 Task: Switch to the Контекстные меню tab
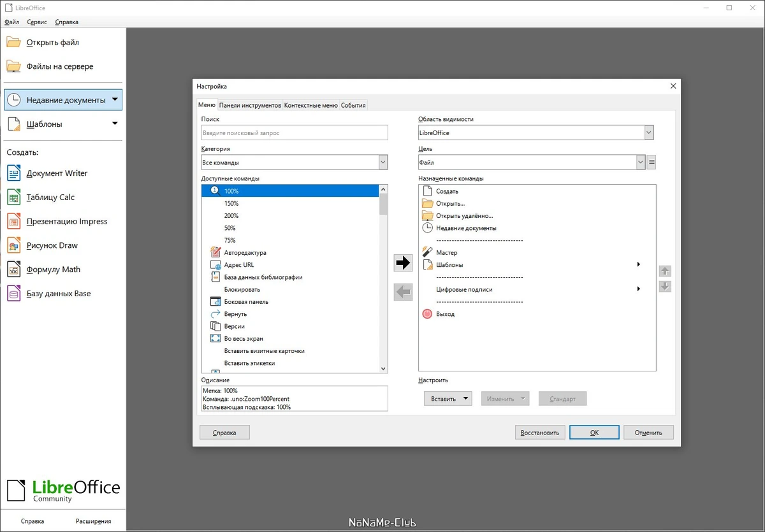coord(310,105)
